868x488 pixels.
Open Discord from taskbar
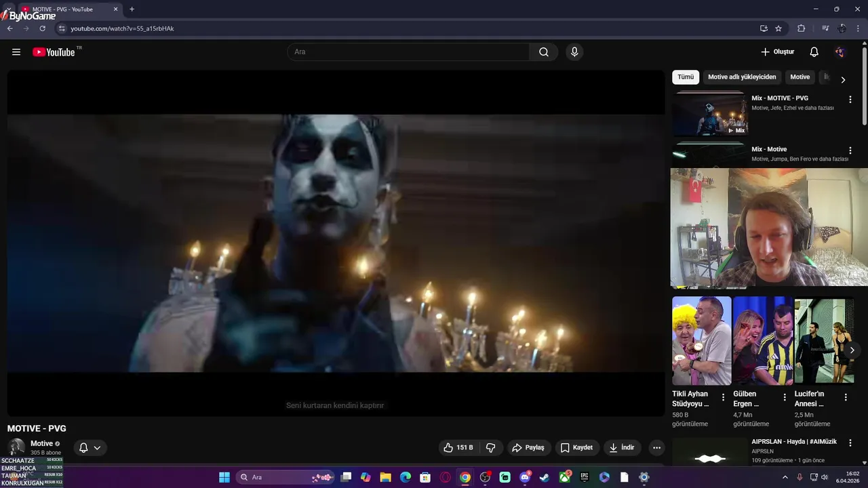pos(525,477)
